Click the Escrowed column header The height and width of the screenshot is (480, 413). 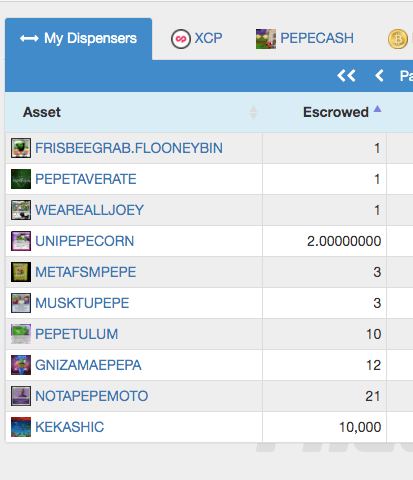pos(336,112)
